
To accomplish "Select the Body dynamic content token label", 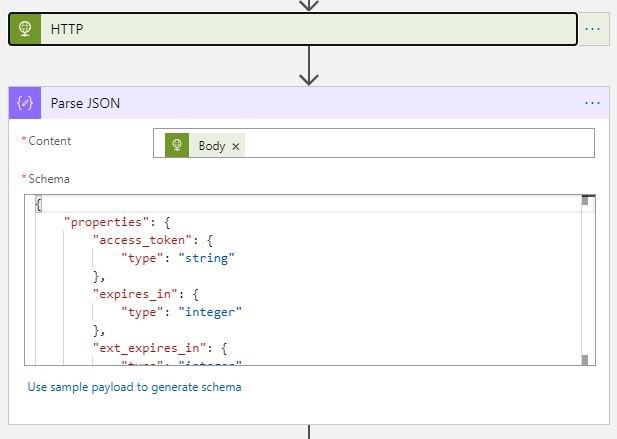I will 211,146.
